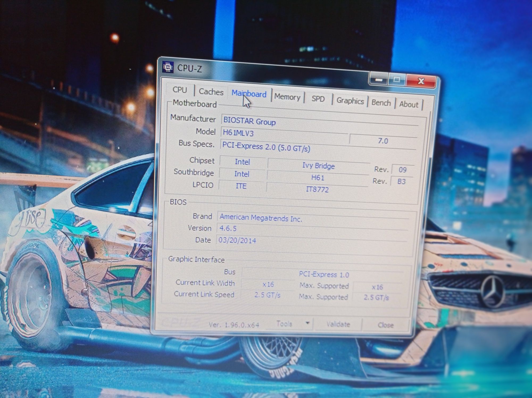Click the Current Link Speed 2.5 GT/s value
This screenshot has height=398, width=532.
coord(267,295)
